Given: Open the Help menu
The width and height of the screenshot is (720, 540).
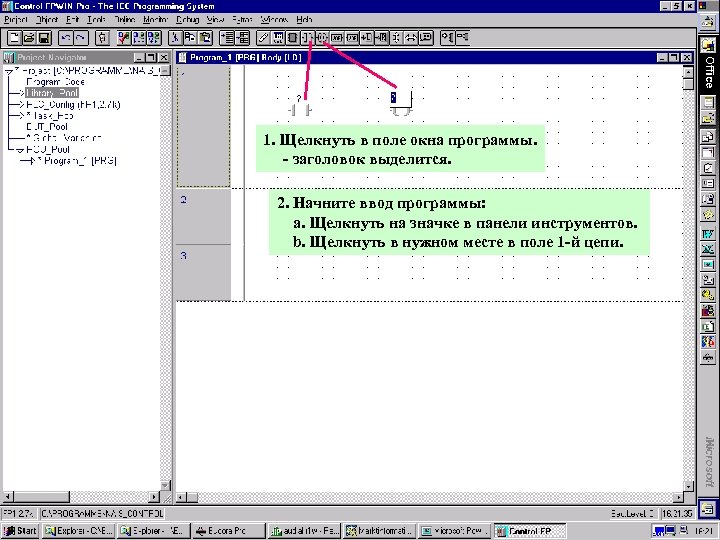Looking at the screenshot, I should click(304, 20).
